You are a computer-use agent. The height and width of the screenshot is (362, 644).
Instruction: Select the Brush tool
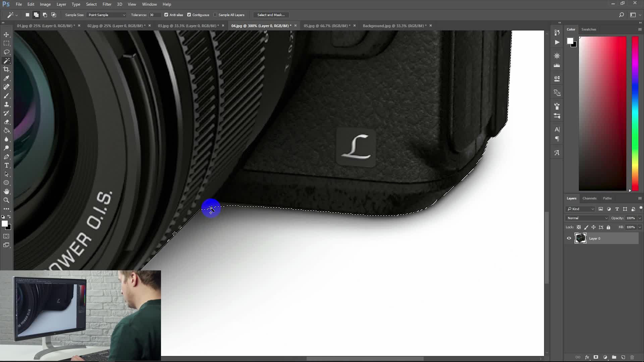[6, 96]
